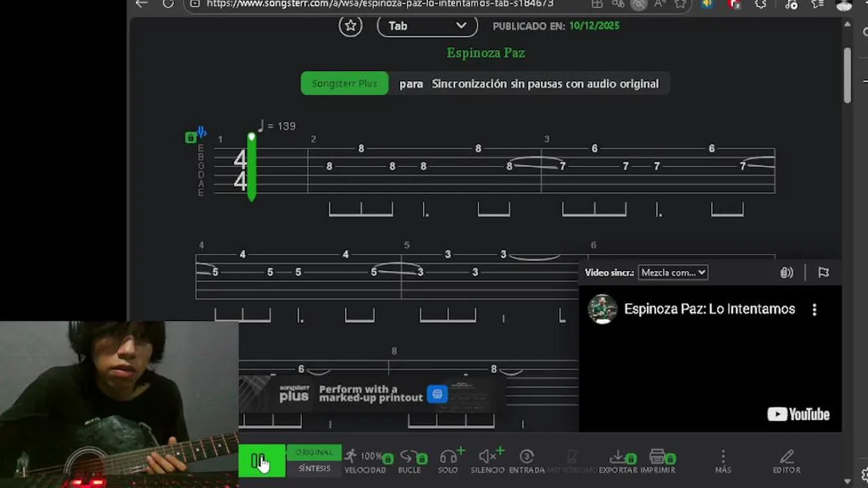Click the green track lock icon

tap(191, 138)
